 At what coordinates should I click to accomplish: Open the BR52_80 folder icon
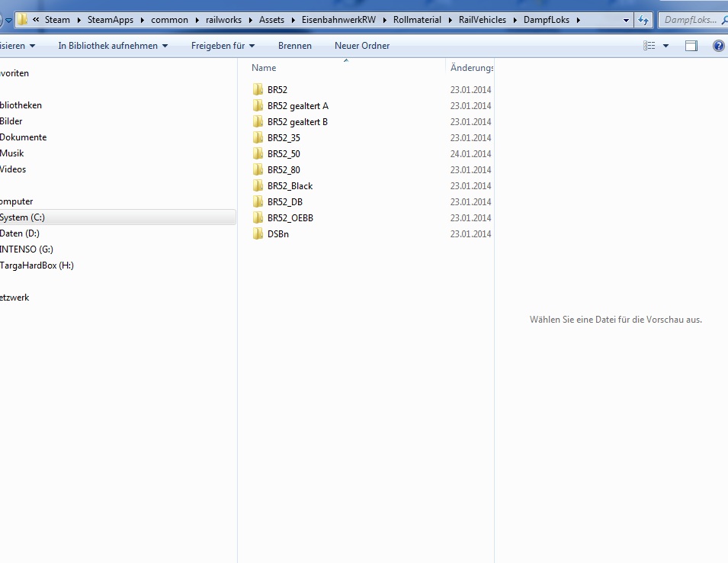pyautogui.click(x=258, y=169)
